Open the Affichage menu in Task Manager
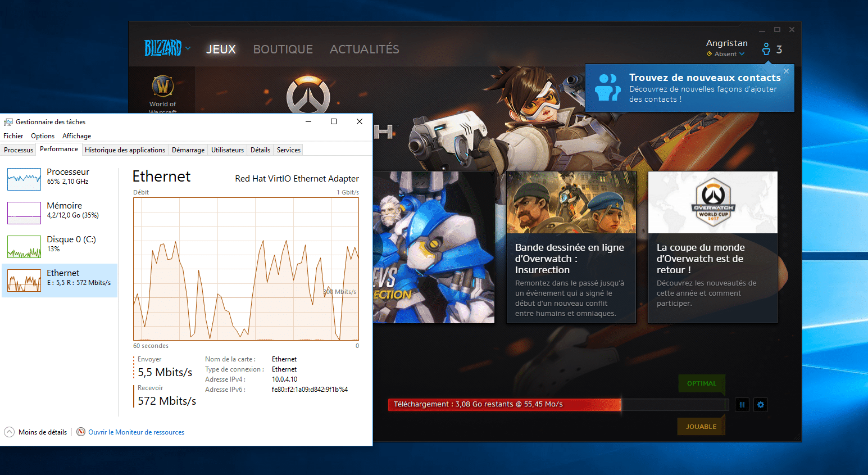 coord(77,136)
